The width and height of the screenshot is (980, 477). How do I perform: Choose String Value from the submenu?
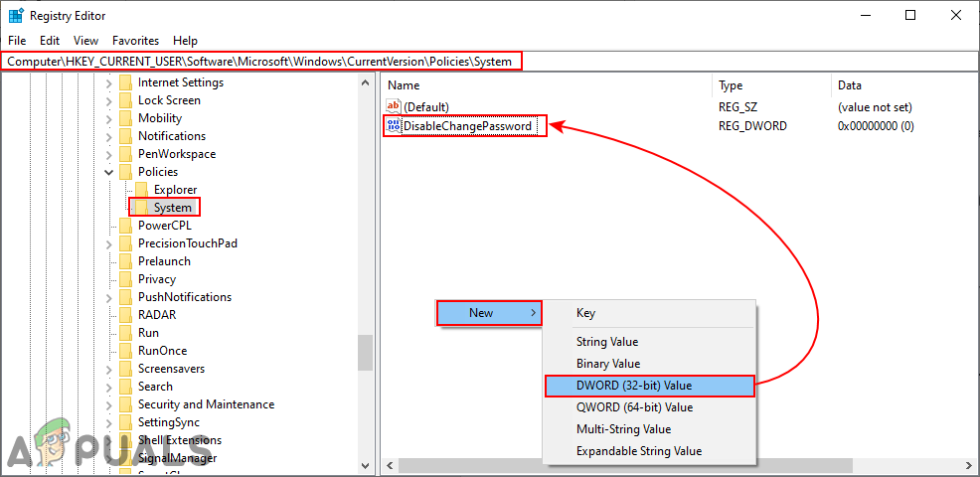pyautogui.click(x=649, y=342)
